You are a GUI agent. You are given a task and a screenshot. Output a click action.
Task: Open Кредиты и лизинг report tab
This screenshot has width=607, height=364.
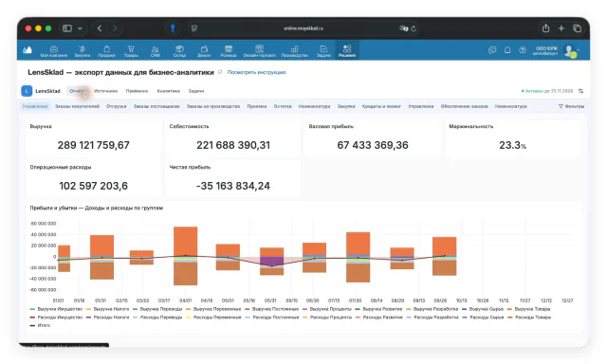click(381, 106)
